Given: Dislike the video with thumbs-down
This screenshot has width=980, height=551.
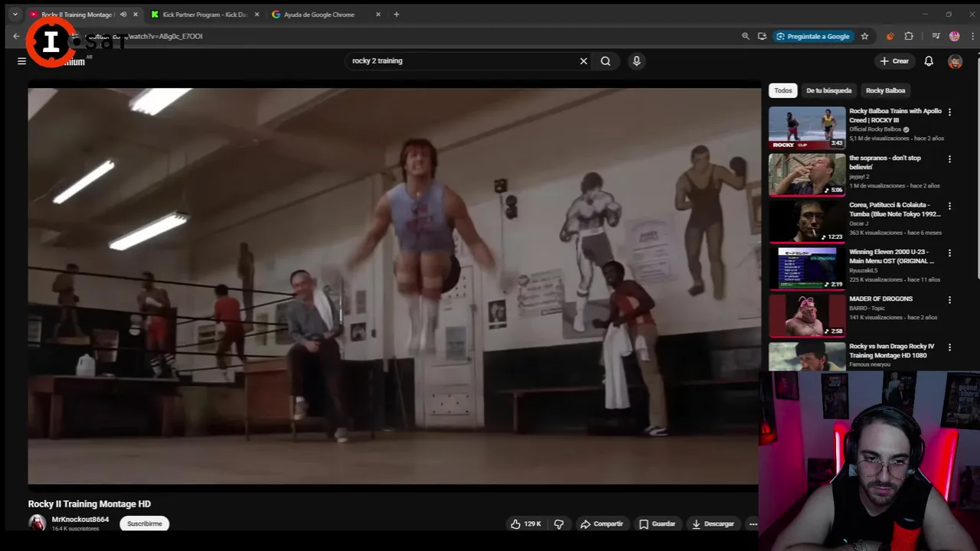Looking at the screenshot, I should tap(559, 524).
